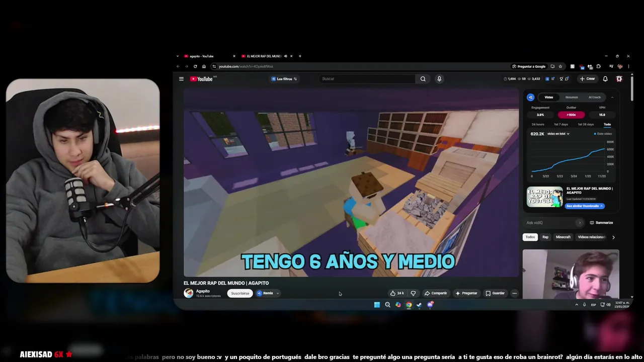The width and height of the screenshot is (644, 362).
Task: Go back in the browser
Action: (178, 66)
